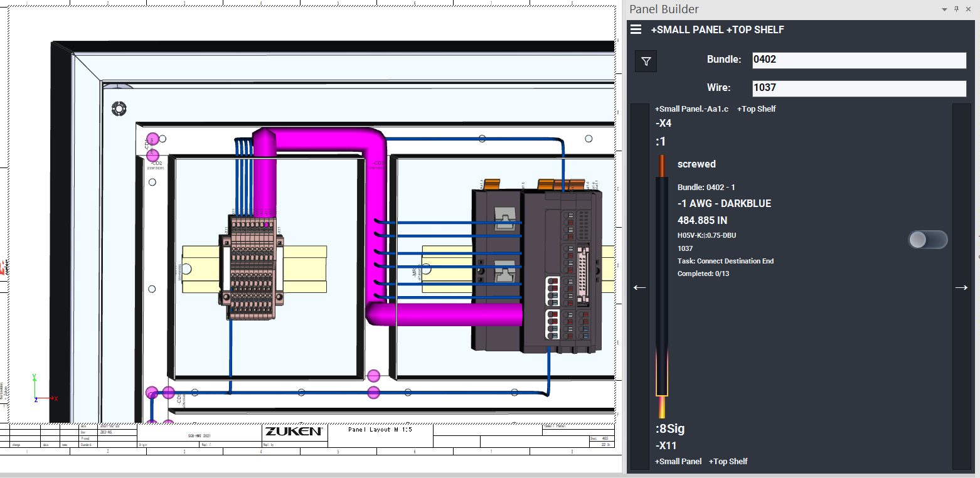Screen dimensions: 980x478
Task: Click the Completed: 0/13 counter
Action: coord(703,274)
